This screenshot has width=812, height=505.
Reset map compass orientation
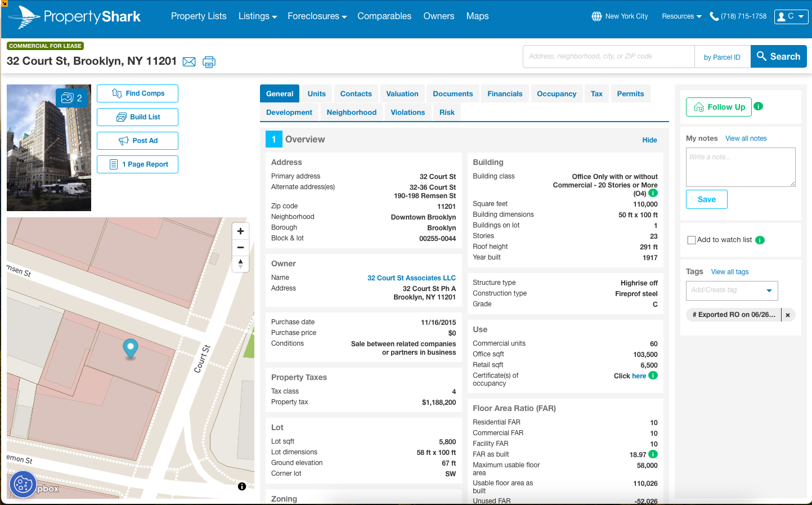[240, 263]
